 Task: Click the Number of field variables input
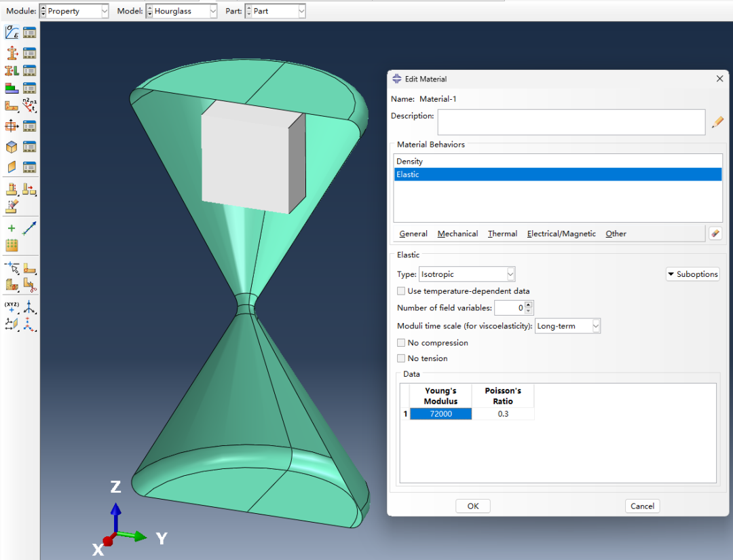click(x=510, y=307)
